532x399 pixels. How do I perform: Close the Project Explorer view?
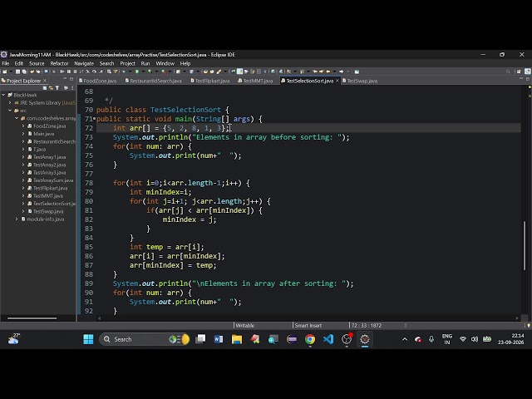(x=44, y=81)
